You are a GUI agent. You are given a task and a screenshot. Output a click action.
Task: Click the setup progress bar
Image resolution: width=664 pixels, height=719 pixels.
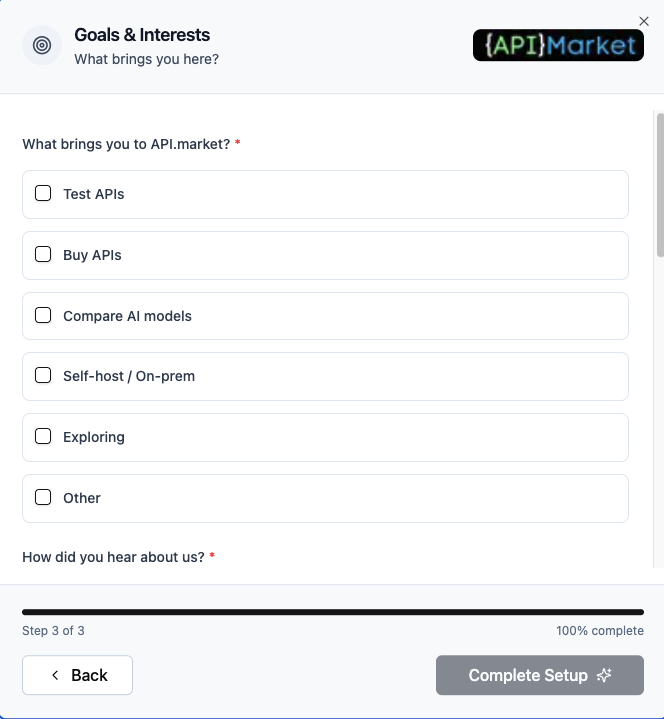332,612
